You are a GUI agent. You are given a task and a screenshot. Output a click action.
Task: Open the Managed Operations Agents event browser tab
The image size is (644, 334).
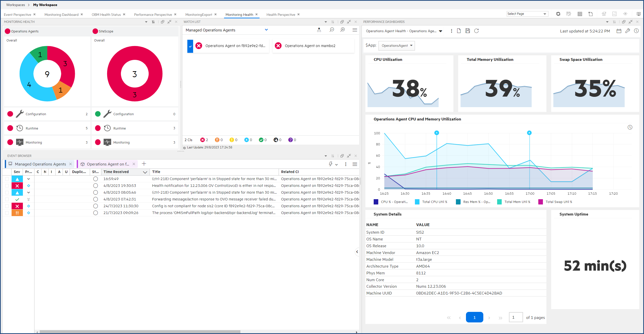(40, 164)
